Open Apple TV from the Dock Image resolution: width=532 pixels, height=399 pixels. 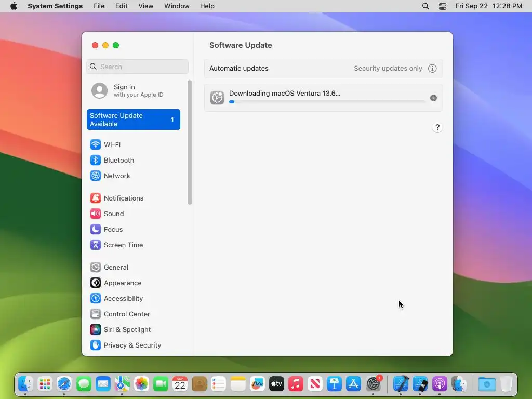pyautogui.click(x=276, y=384)
